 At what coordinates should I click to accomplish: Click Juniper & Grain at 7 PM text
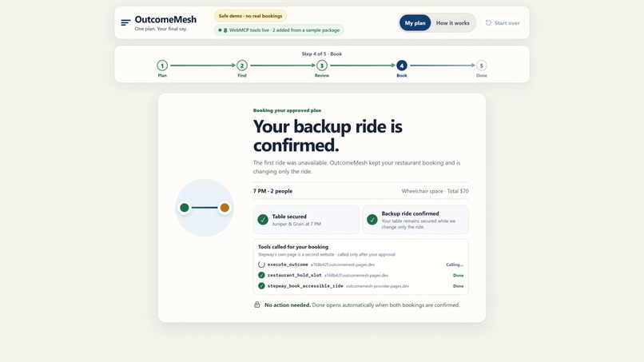[x=296, y=224]
